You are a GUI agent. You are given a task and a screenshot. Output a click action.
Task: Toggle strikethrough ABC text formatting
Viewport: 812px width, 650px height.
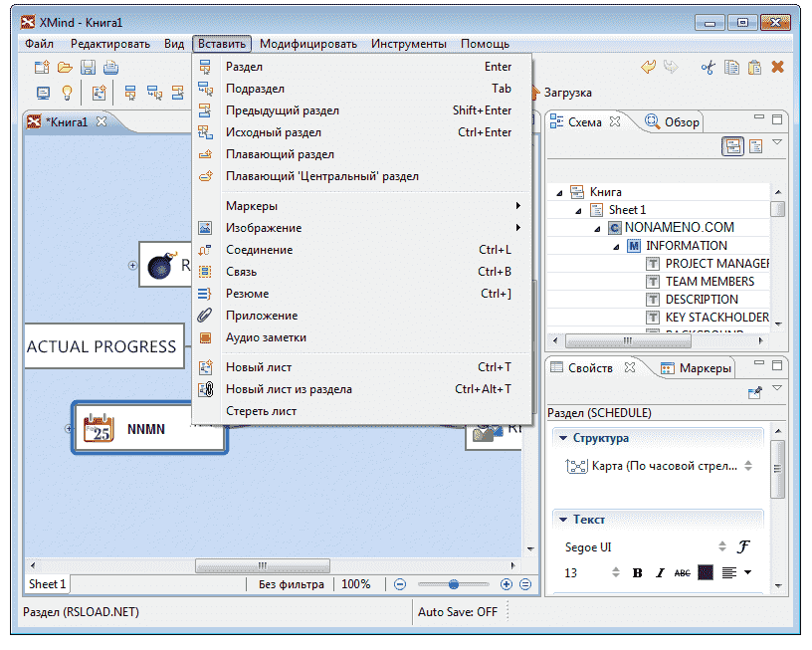[x=682, y=573]
